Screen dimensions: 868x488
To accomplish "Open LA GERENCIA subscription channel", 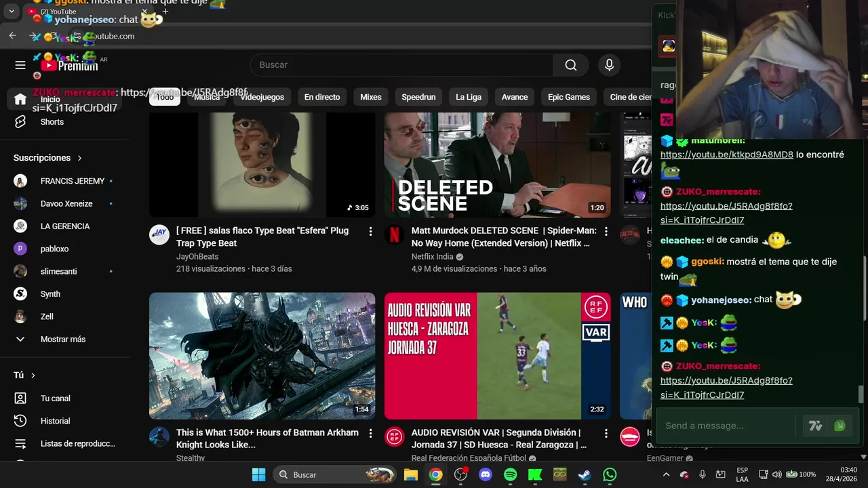I will pos(64,226).
